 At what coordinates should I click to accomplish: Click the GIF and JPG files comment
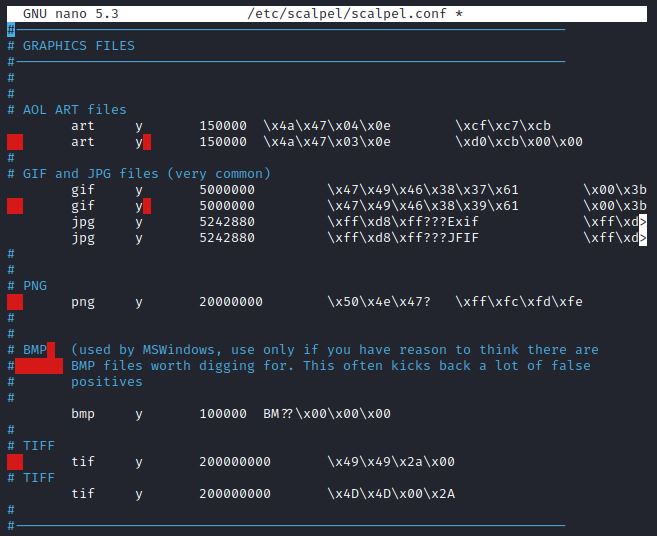146,174
